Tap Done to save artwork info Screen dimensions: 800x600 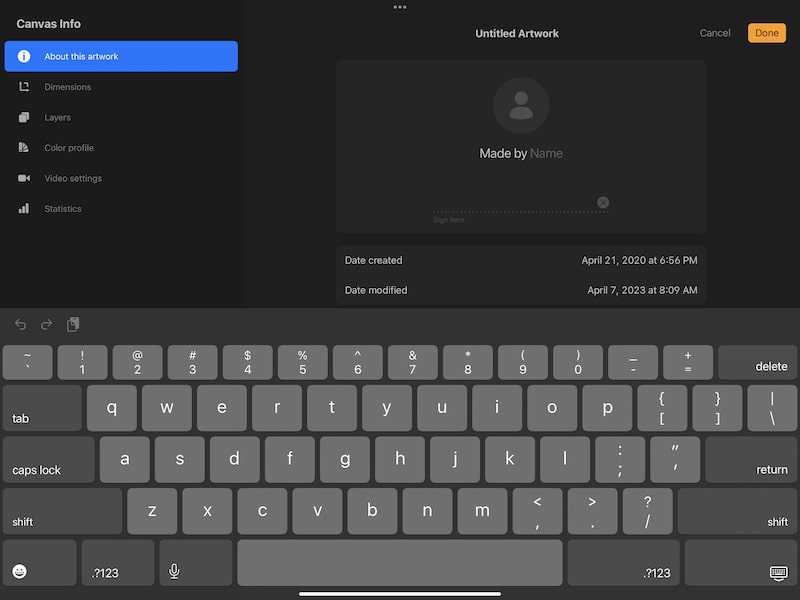pyautogui.click(x=766, y=33)
